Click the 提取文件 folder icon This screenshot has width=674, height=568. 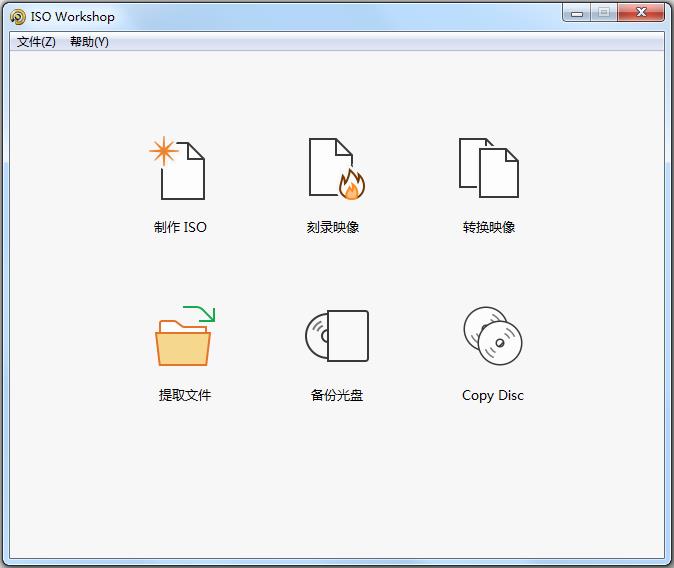pos(185,336)
